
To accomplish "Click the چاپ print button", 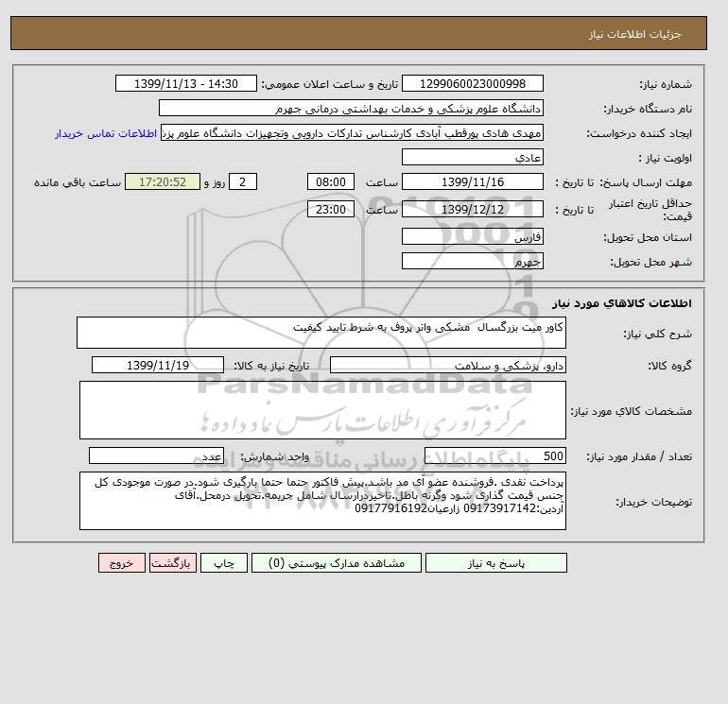I will (x=224, y=563).
